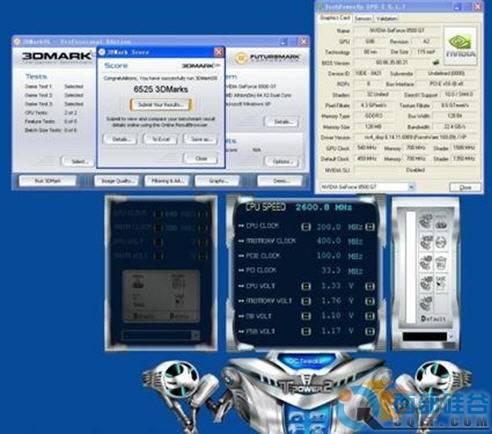Increase CPU VOLT with plus button

coord(370,286)
